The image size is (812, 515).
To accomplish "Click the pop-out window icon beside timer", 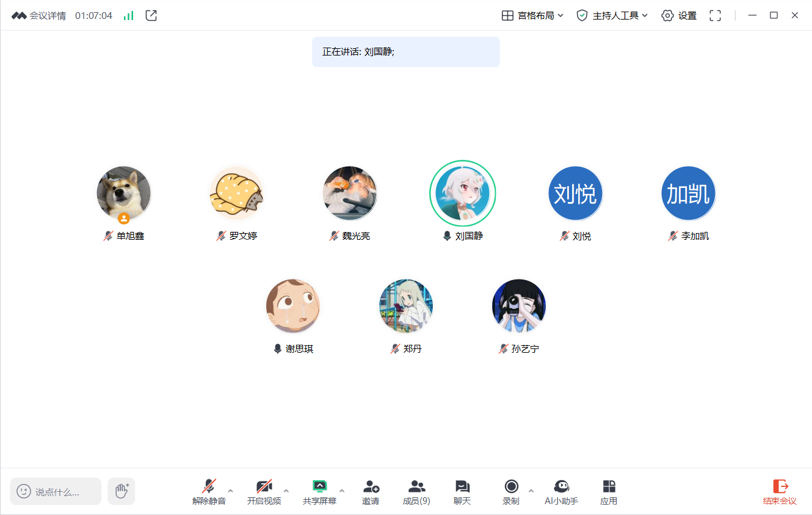I will coord(151,16).
